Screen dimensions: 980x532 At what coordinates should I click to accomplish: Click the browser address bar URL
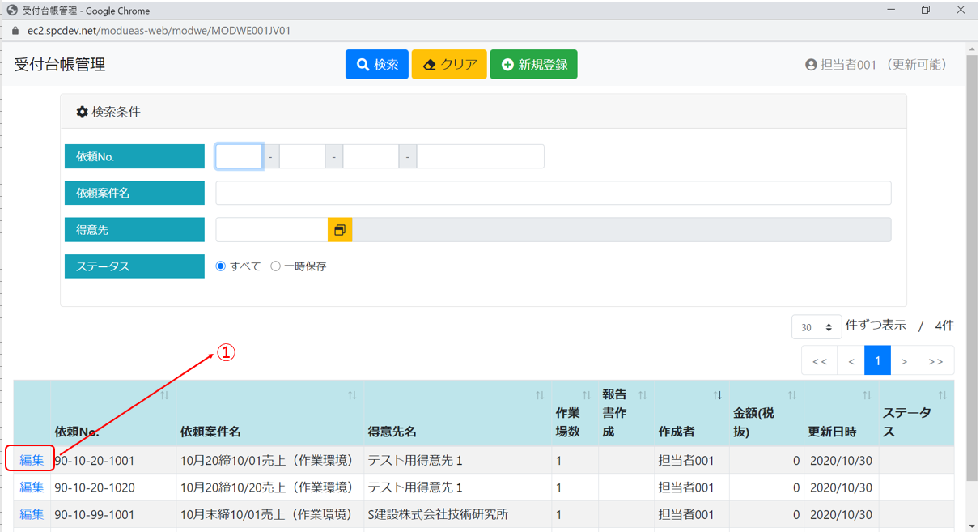pos(159,31)
